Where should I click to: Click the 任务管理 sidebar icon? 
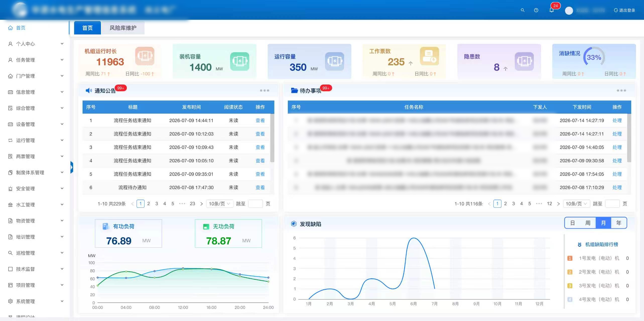coord(10,60)
